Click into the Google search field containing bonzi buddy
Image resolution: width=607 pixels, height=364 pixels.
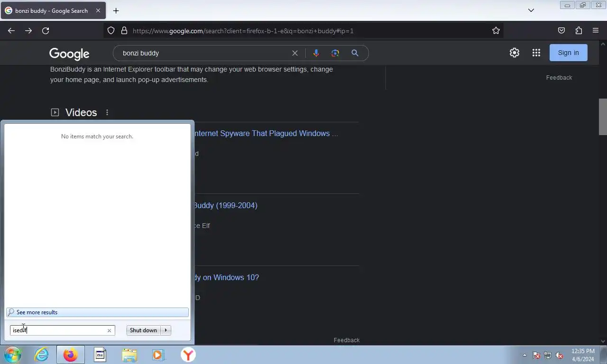[204, 53]
